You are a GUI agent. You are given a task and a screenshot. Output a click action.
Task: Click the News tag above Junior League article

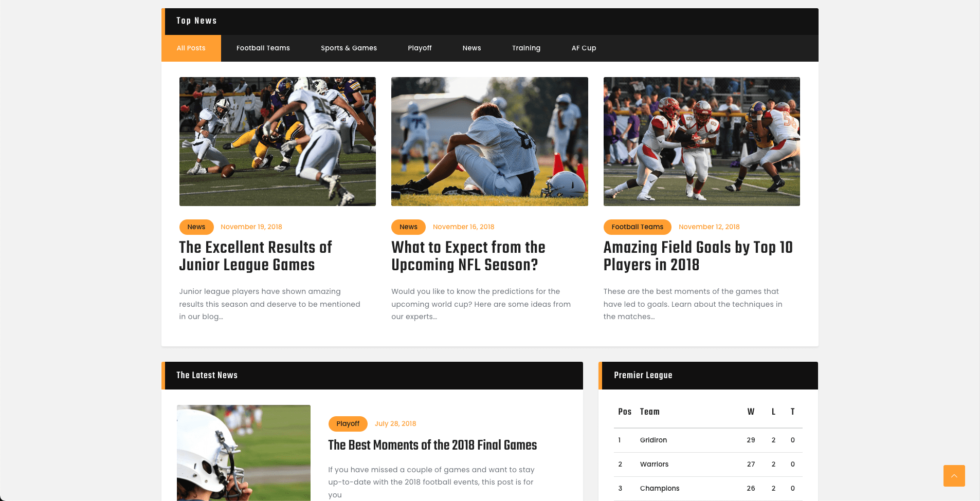[x=196, y=227]
